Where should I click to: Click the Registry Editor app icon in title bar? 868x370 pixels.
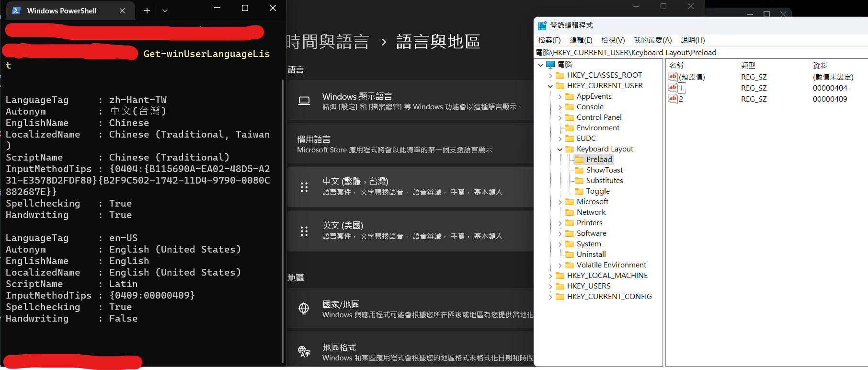(x=542, y=25)
